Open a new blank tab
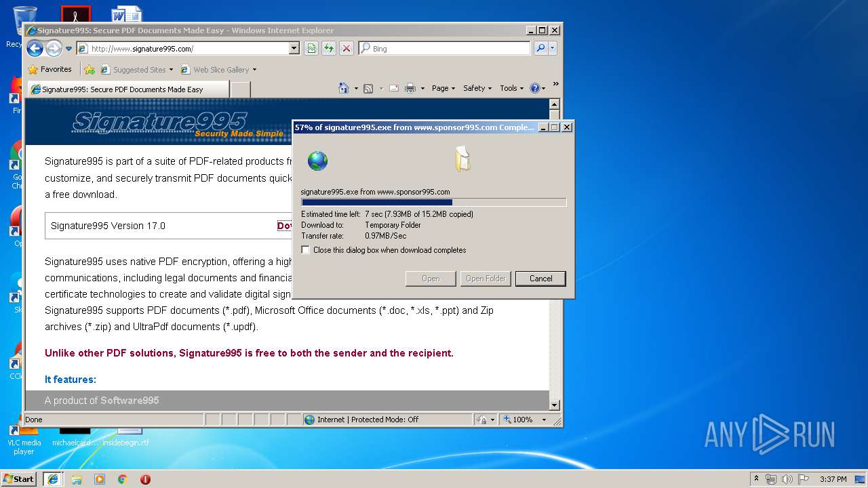 [x=241, y=89]
